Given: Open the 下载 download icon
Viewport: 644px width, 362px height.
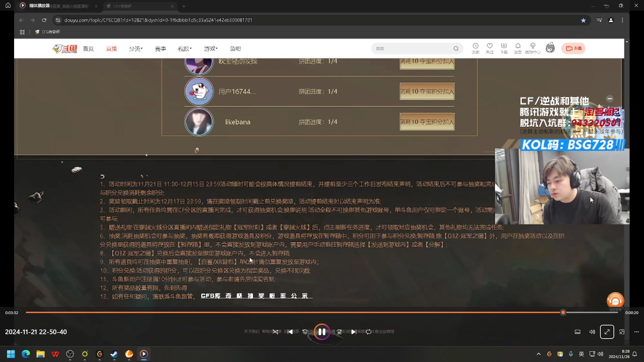Looking at the screenshot, I should coord(504,48).
